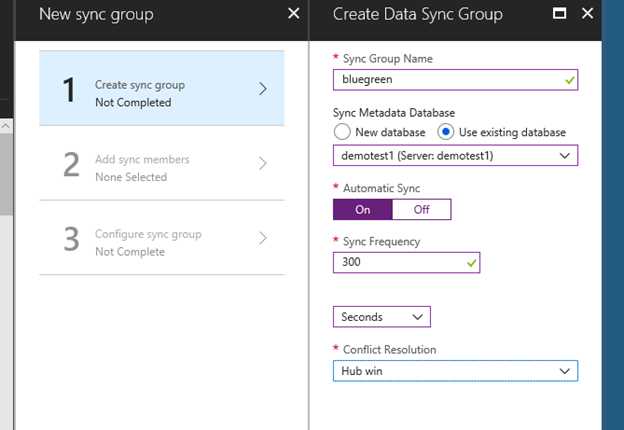Close the Create Data Sync Group blade

[x=586, y=14]
